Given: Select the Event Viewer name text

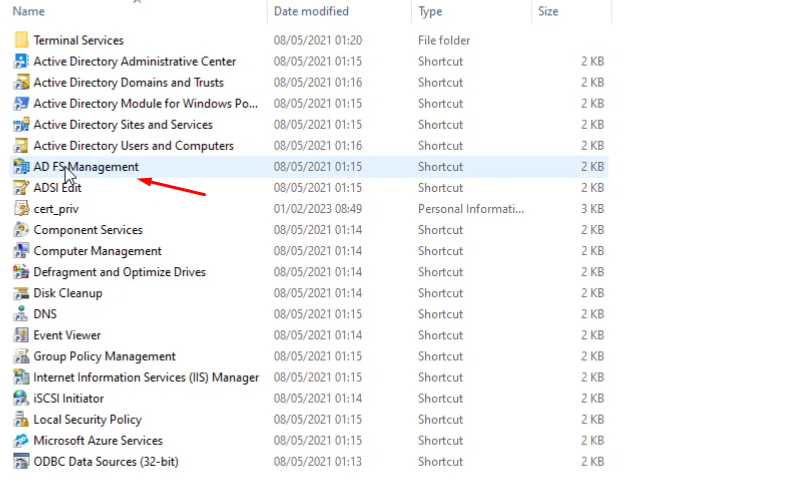Looking at the screenshot, I should (67, 335).
